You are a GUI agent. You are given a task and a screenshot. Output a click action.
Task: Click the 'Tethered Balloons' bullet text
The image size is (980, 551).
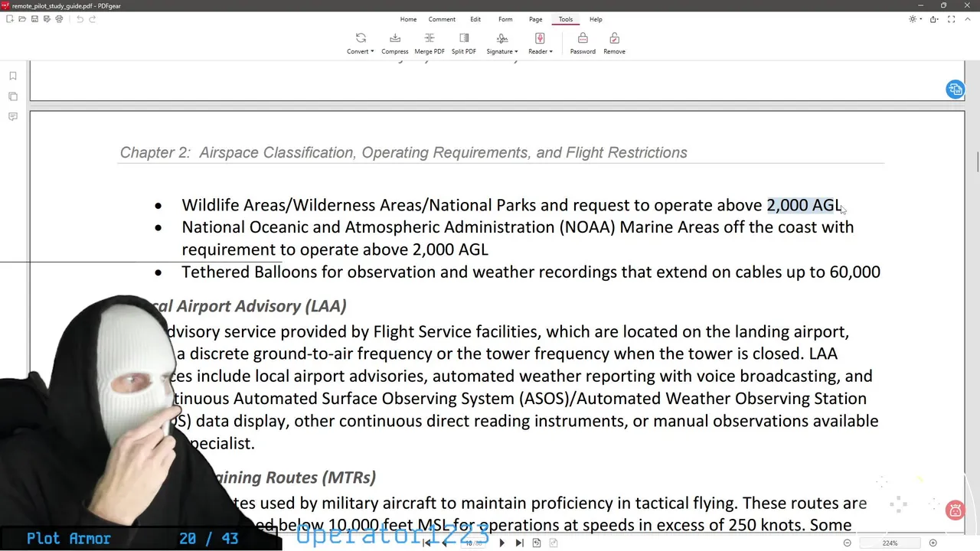click(x=531, y=272)
